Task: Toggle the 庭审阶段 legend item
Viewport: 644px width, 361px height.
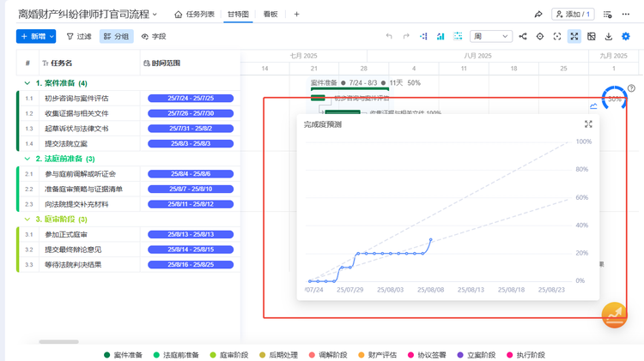Action: [229, 355]
